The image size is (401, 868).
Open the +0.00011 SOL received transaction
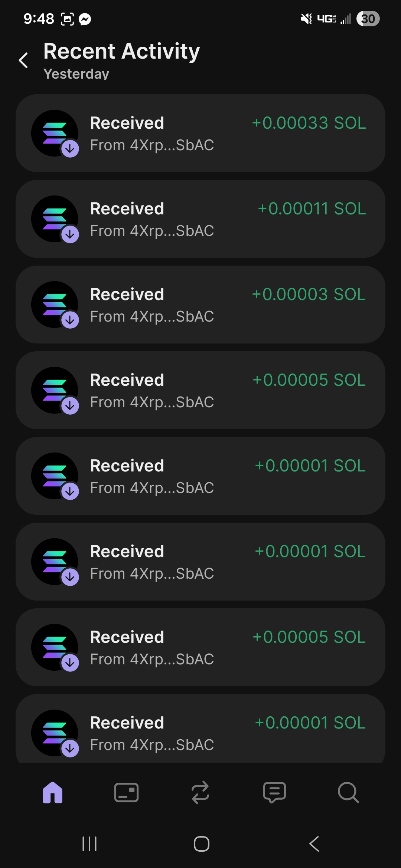[x=200, y=219]
